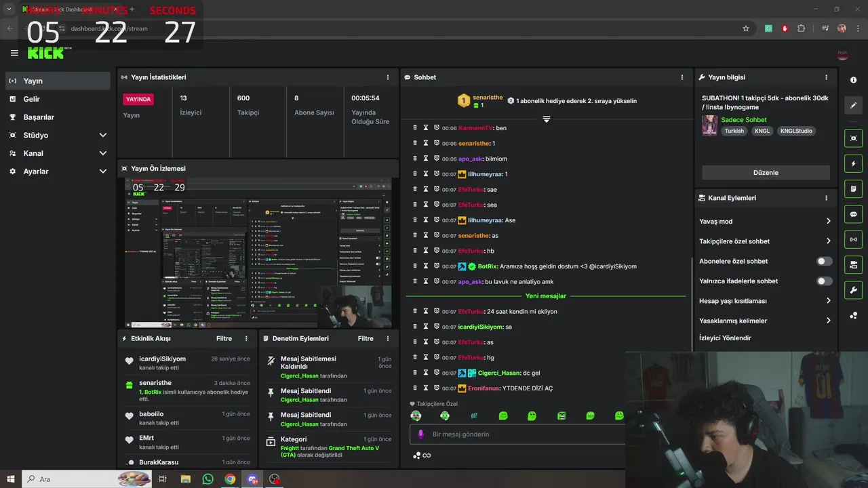Click the Grand Theft Auto V (GTA) link
The image size is (868, 488).
click(x=330, y=451)
